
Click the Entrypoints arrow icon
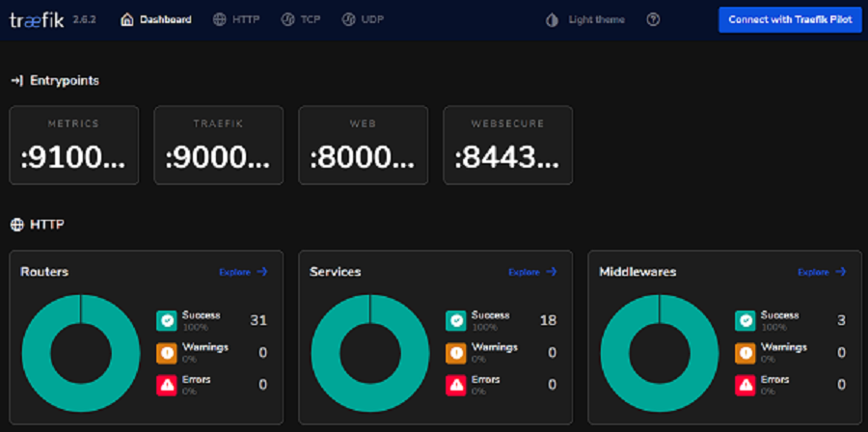pos(17,81)
